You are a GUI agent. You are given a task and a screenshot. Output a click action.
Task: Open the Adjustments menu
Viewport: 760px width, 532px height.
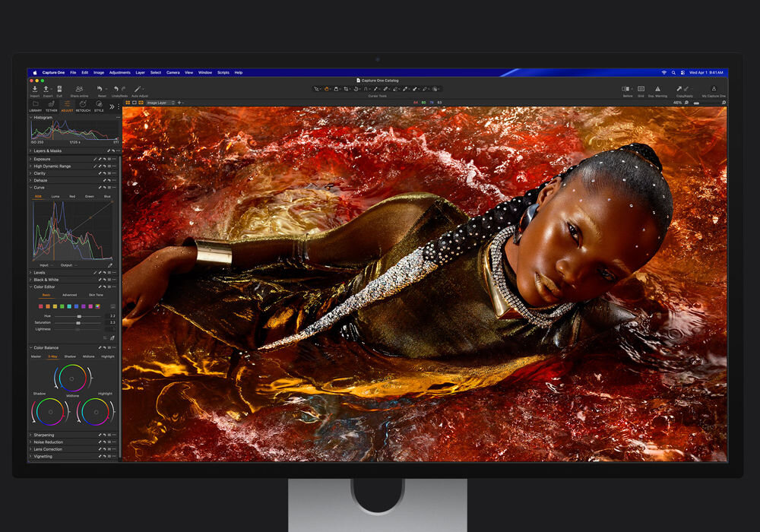coord(119,72)
